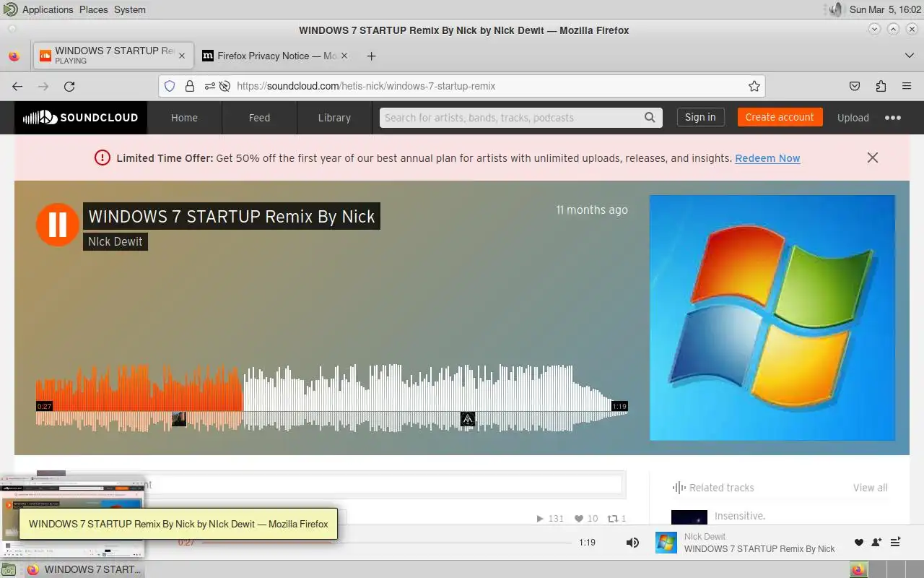Screen dimensions: 924x578
Task: Go forward with the browser forward arrow
Action: point(43,86)
